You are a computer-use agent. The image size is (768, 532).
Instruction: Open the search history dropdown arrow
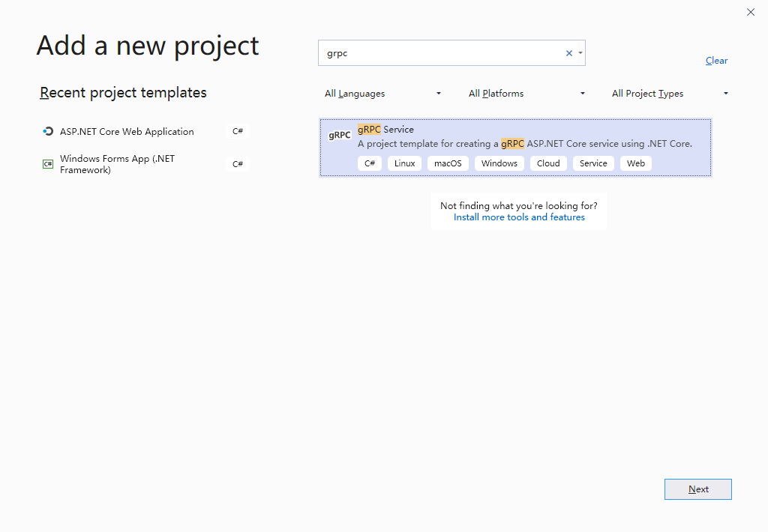(580, 53)
